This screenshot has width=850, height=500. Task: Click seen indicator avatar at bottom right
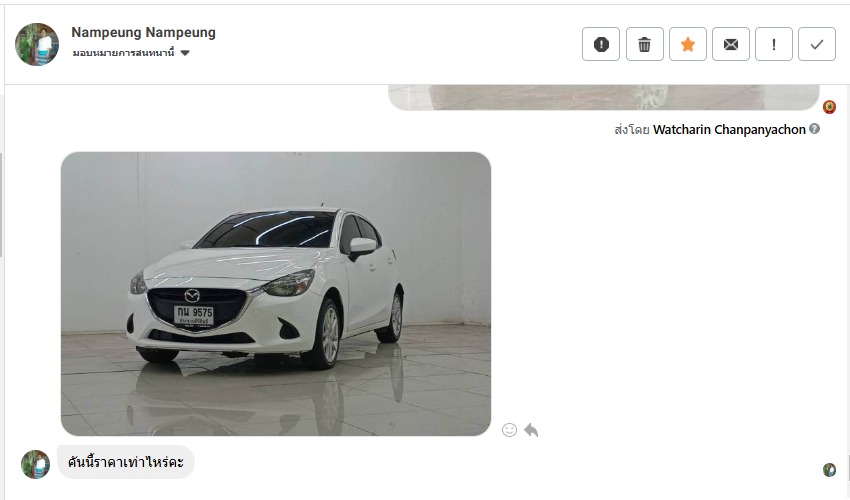coord(829,470)
